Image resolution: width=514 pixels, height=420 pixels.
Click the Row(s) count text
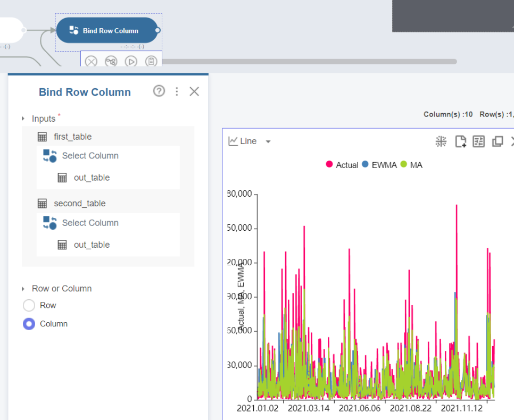click(x=496, y=114)
